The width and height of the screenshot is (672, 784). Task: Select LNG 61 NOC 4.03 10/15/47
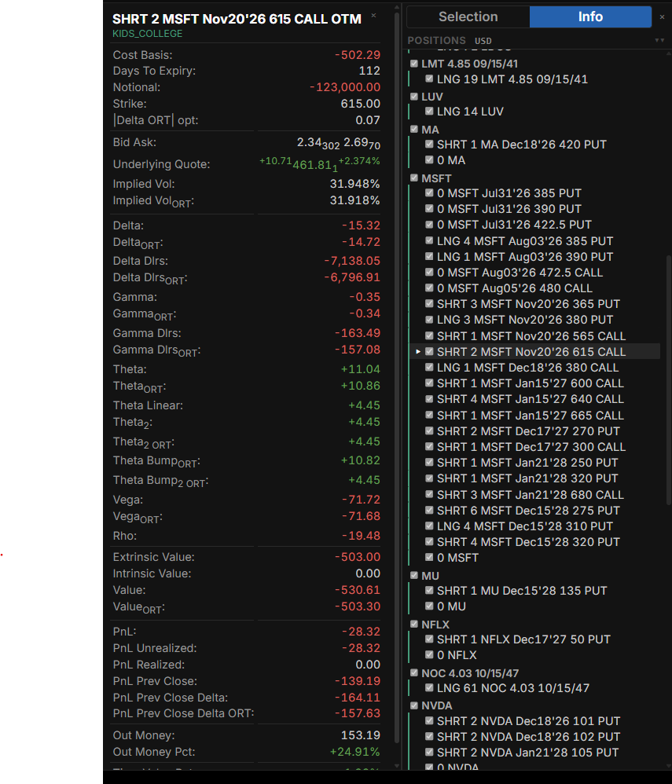coord(513,688)
